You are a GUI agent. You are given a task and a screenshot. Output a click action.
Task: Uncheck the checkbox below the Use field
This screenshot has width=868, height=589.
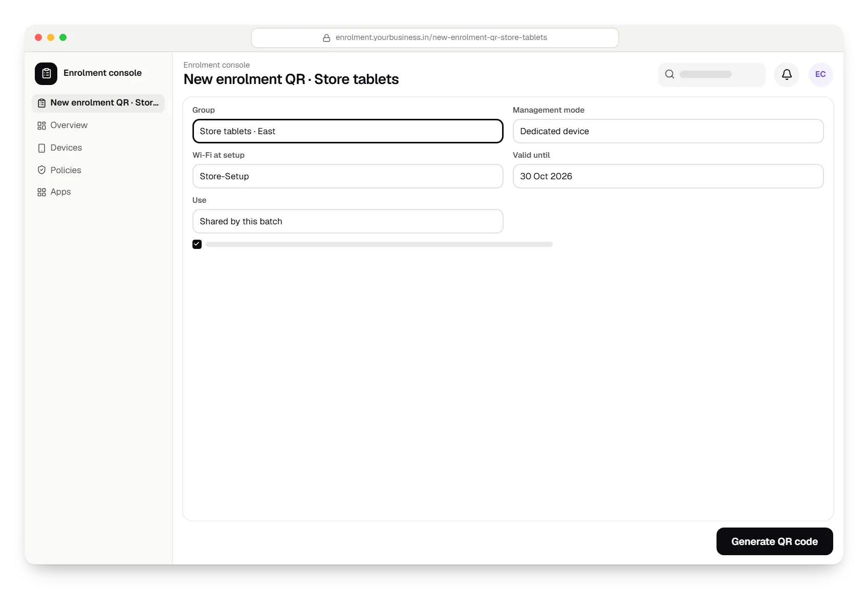(x=197, y=244)
